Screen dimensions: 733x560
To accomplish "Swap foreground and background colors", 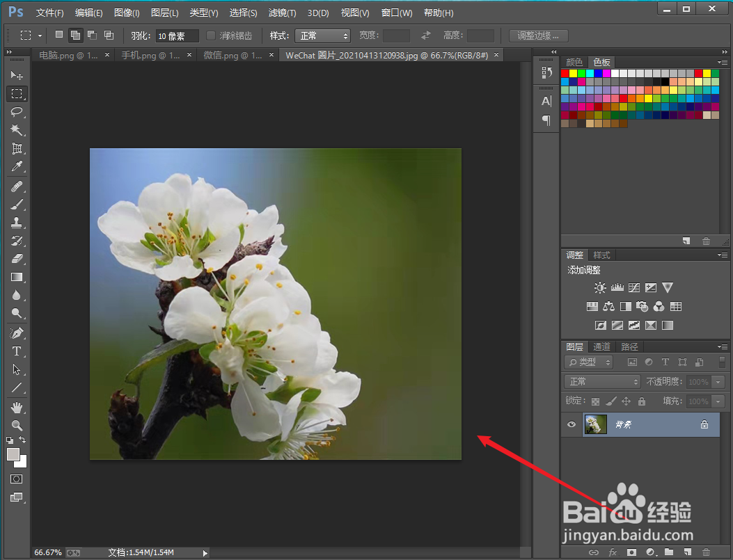I will [x=22, y=440].
